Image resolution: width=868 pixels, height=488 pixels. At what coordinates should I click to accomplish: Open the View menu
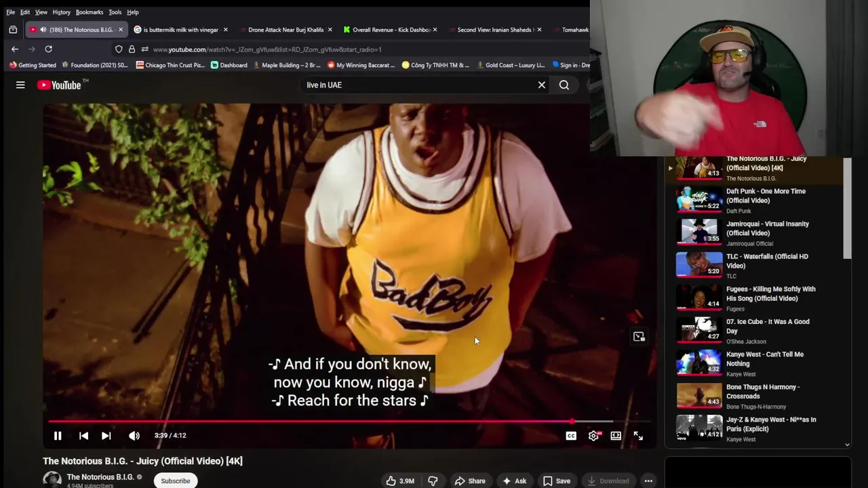click(41, 12)
